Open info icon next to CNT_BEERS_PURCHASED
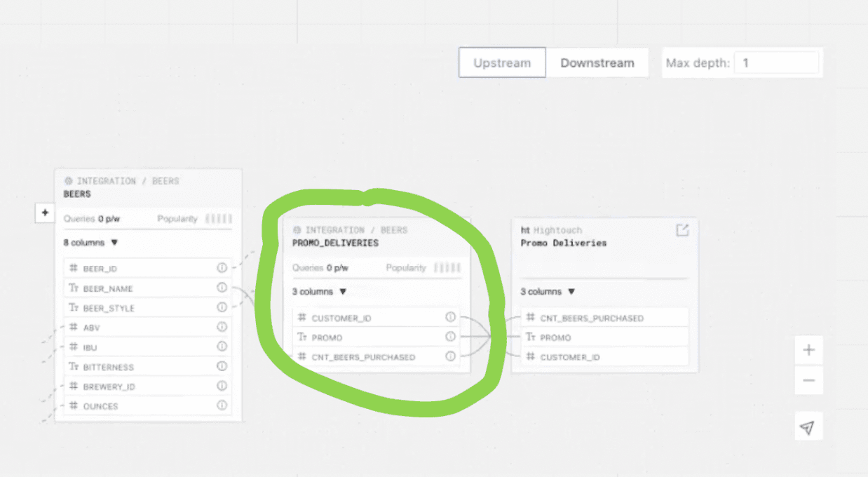This screenshot has width=868, height=477. [x=450, y=356]
